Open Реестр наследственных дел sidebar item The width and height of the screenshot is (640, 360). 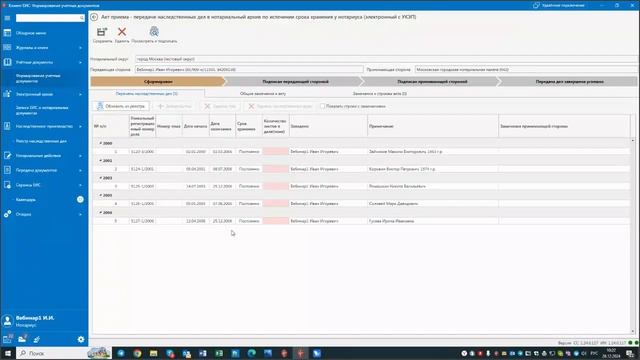pos(41,141)
